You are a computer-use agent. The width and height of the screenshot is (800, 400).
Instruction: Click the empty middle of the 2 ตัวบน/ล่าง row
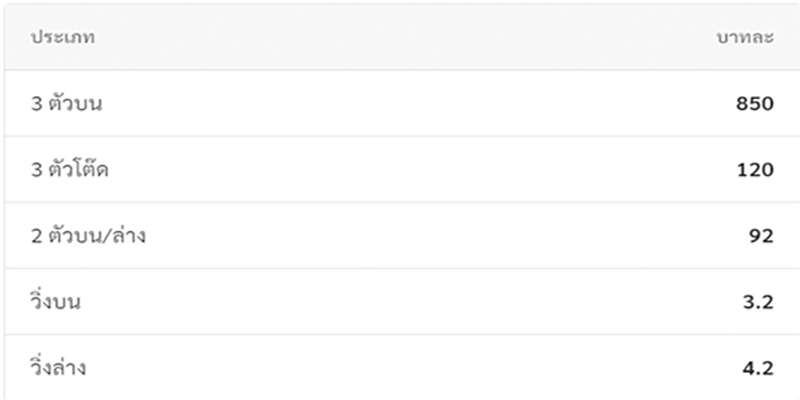(403, 236)
